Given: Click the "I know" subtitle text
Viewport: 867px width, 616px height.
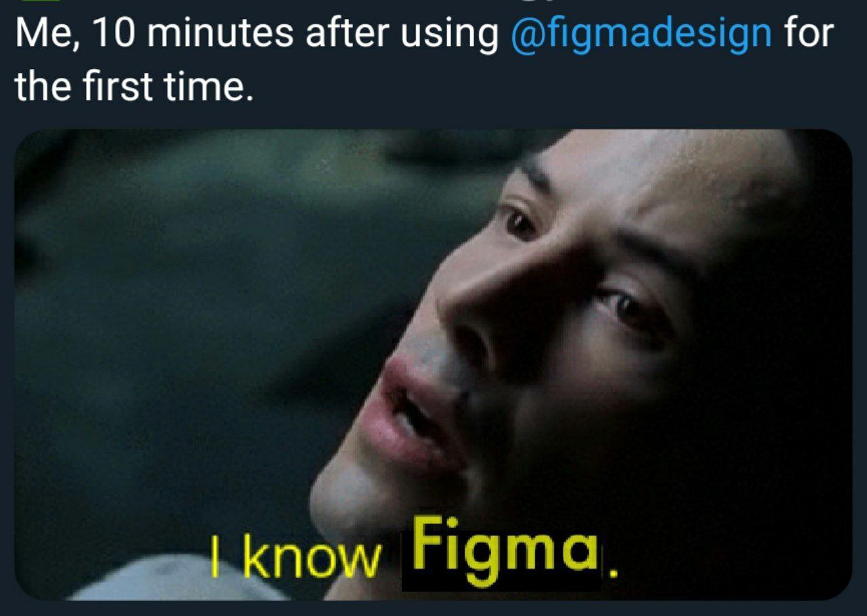Looking at the screenshot, I should (294, 558).
